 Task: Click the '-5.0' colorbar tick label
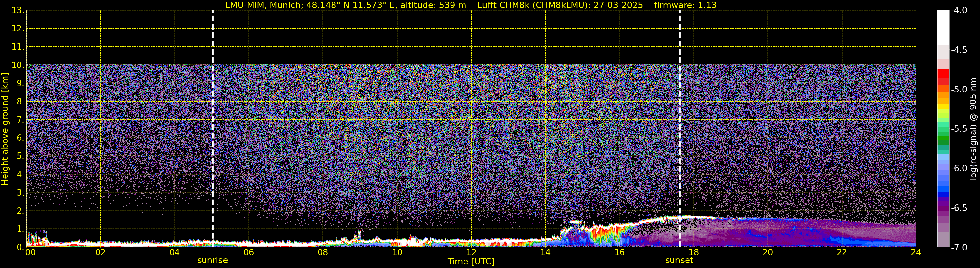(959, 90)
